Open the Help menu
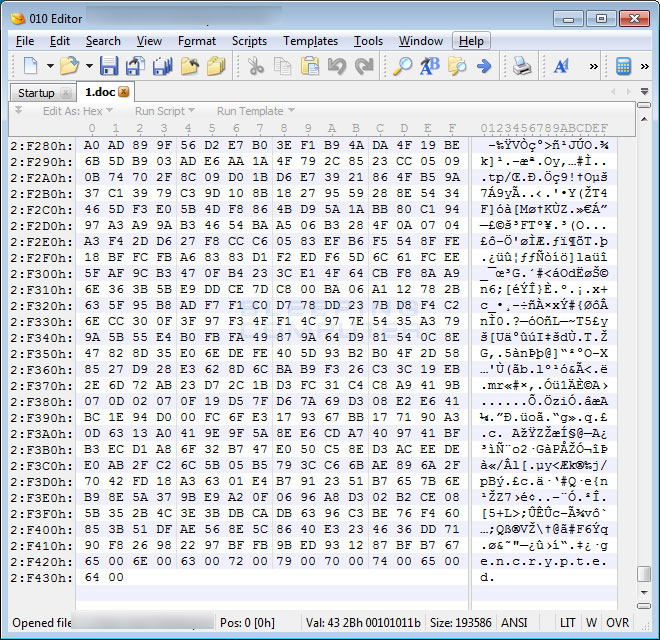Image resolution: width=660 pixels, height=640 pixels. click(x=471, y=41)
